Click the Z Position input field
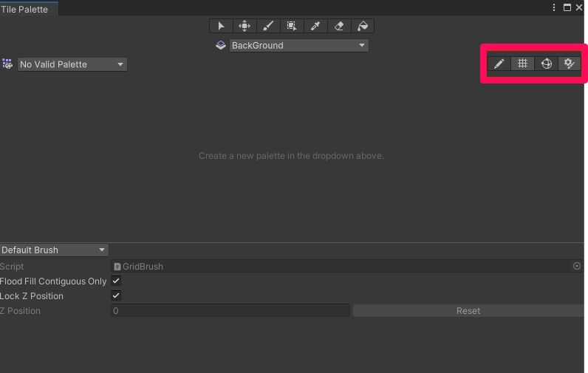 click(x=230, y=310)
